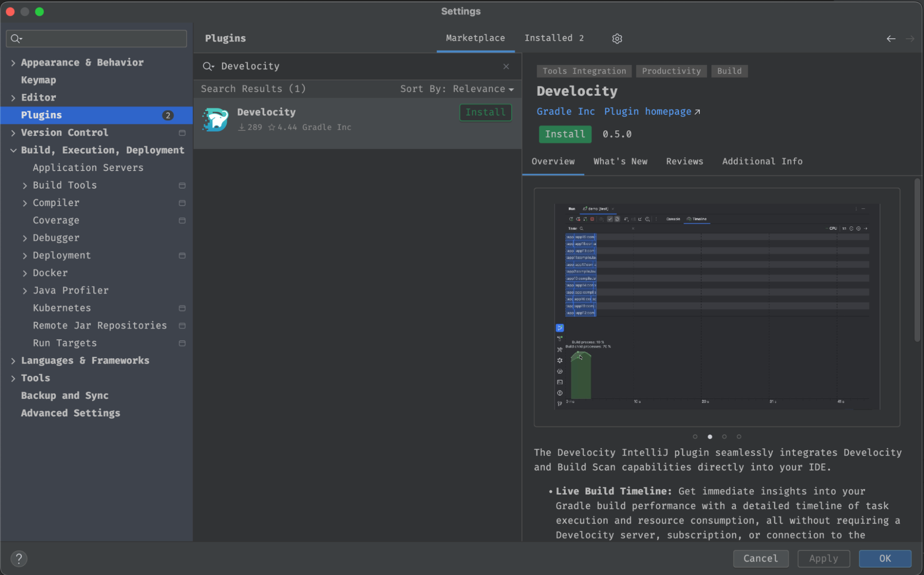Screen dimensions: 924x575
Task: Select the Develocity search result row
Action: [x=357, y=123]
